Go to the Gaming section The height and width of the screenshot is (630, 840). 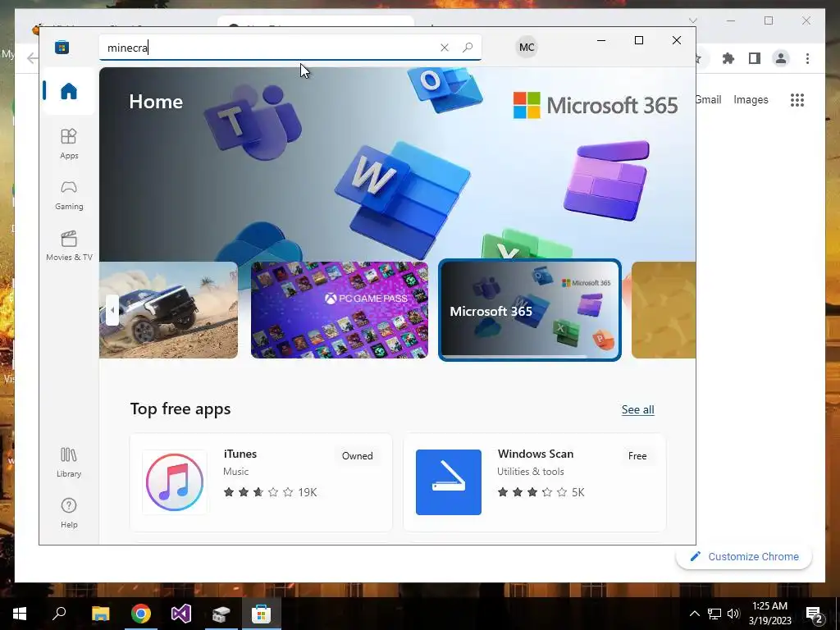(x=69, y=195)
